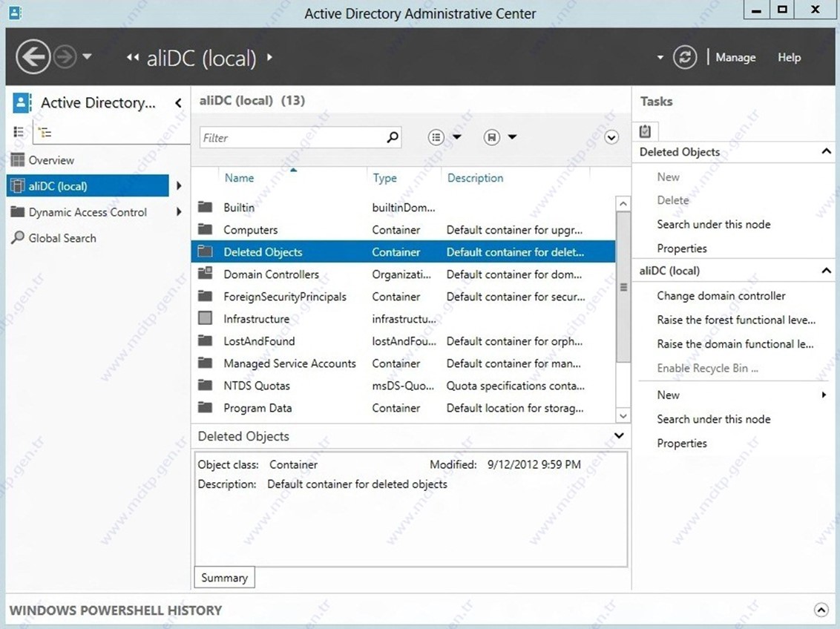Click Raise the forest functional level

point(736,320)
